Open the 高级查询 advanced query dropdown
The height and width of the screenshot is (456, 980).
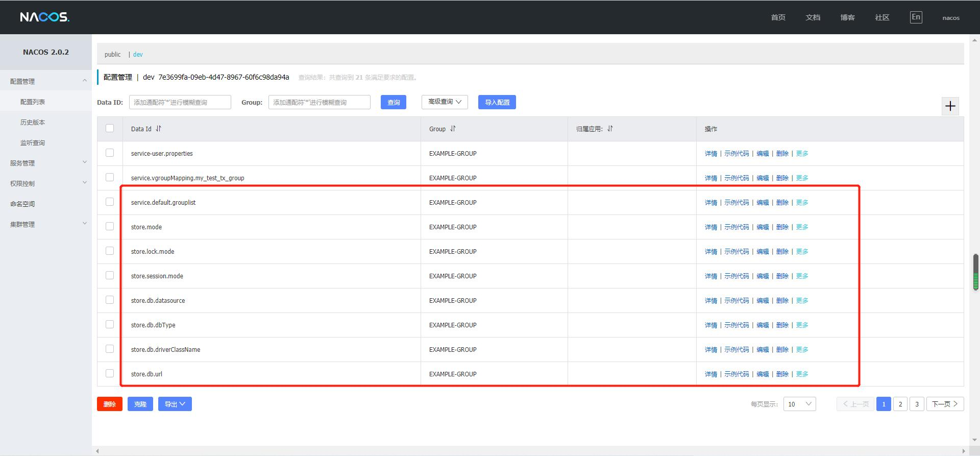pos(445,102)
